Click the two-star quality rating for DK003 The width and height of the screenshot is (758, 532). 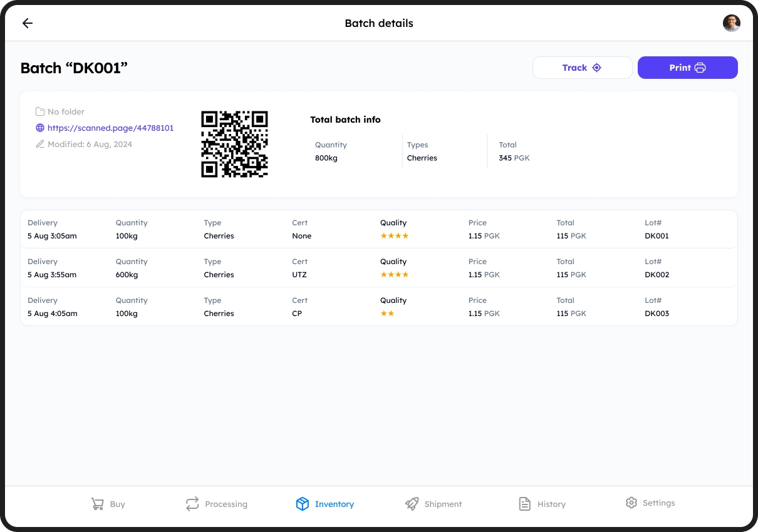(387, 314)
